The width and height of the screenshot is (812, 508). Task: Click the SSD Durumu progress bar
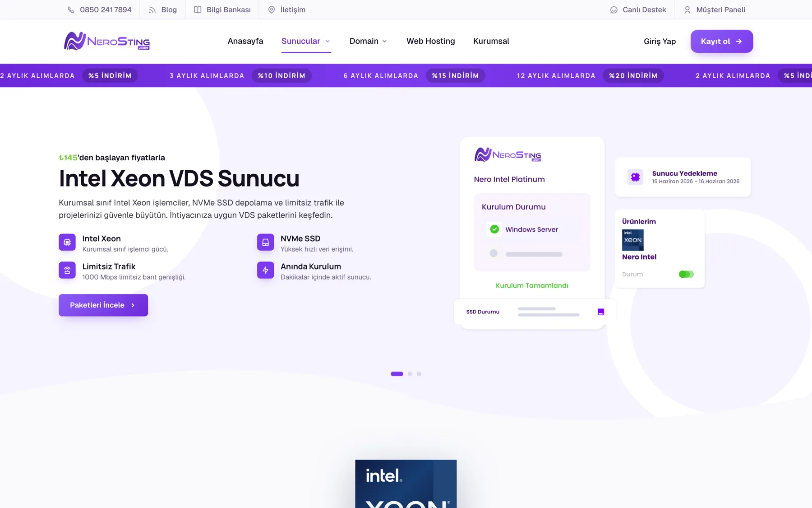click(x=549, y=312)
